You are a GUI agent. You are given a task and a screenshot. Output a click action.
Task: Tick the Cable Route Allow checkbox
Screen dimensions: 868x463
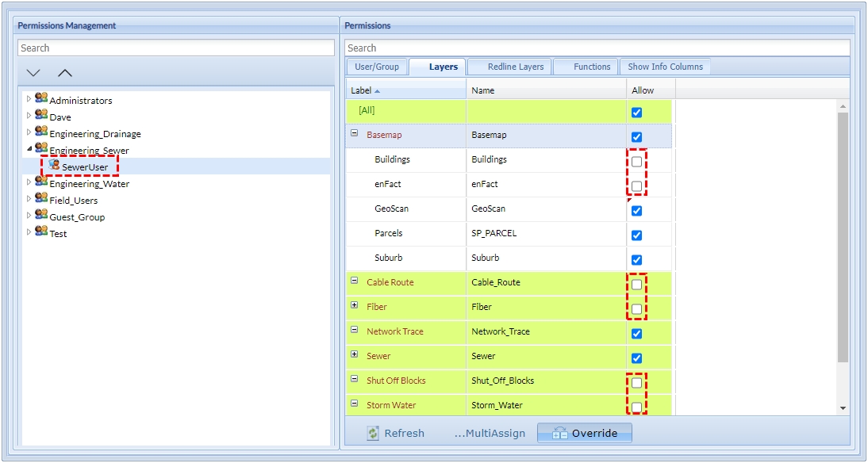(x=636, y=284)
